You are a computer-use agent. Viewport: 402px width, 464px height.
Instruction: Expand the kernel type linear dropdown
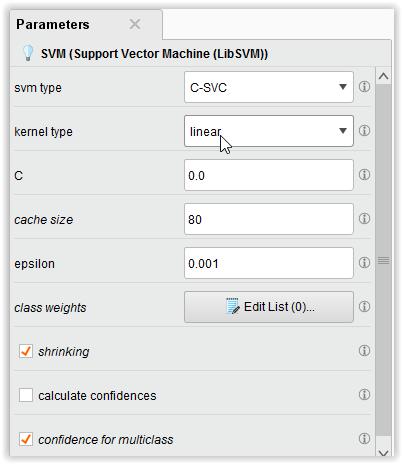(269, 131)
